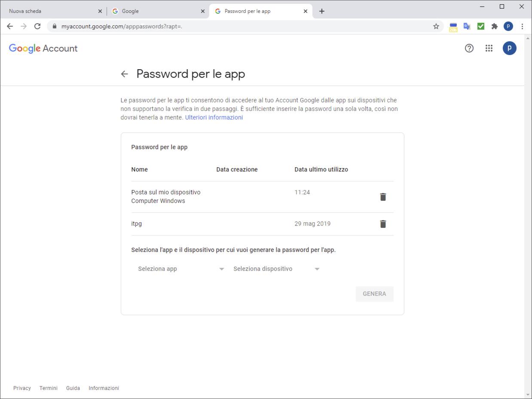This screenshot has height=399, width=532.
Task: Delete the Posta sul mio dispositivo app password
Action: [383, 197]
